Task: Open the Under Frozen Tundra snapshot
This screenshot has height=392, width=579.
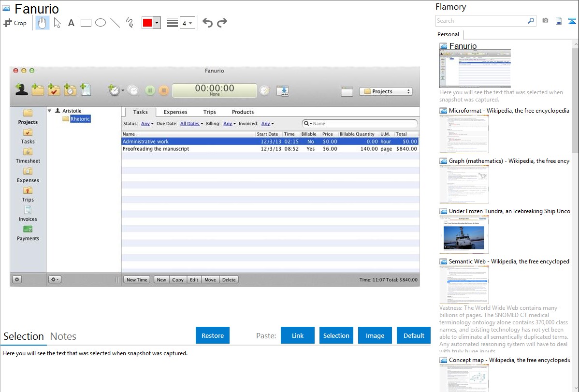Action: pyautogui.click(x=464, y=234)
